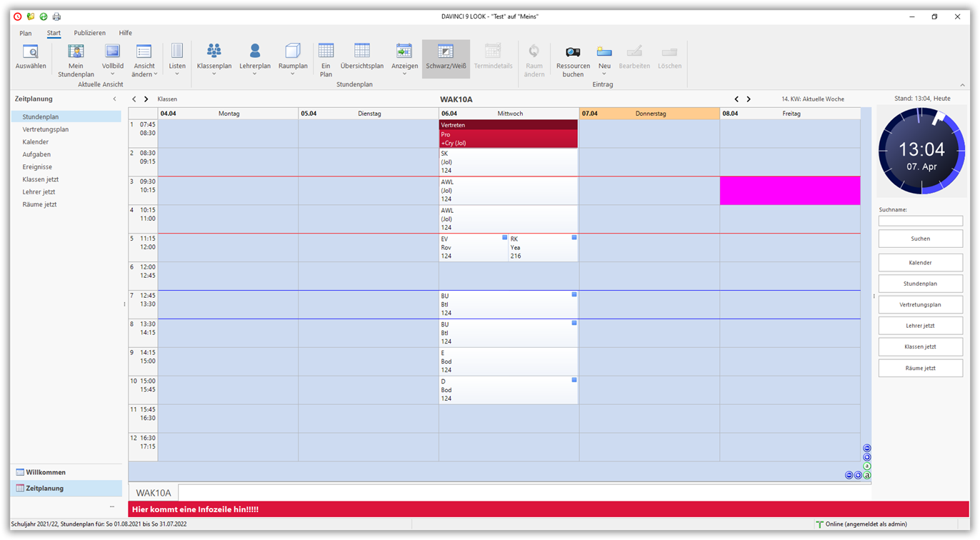Click the Auswählen icon in the ribbon
Viewport: 980px width, 540px height.
(x=31, y=53)
